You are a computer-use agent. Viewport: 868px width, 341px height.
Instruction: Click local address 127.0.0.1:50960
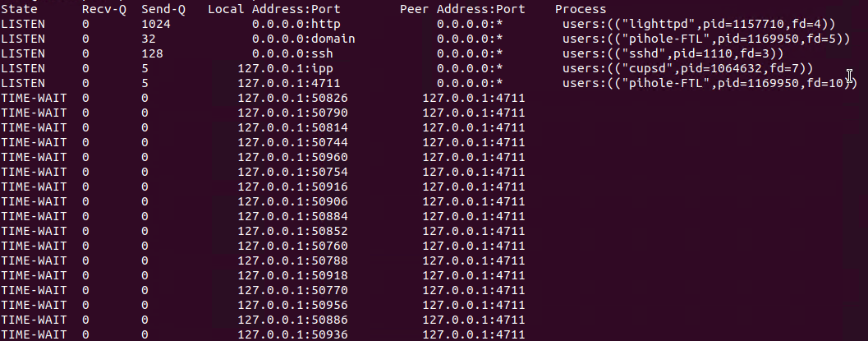coord(292,157)
